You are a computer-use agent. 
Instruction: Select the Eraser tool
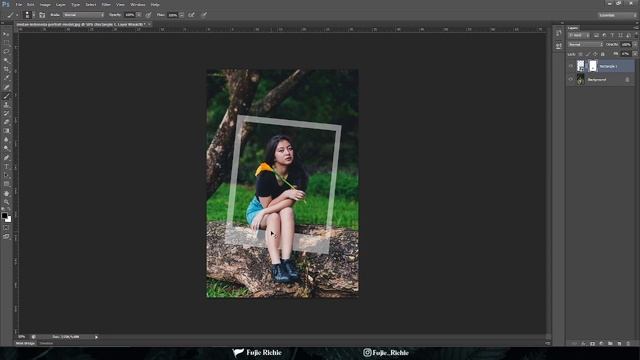click(x=6, y=122)
